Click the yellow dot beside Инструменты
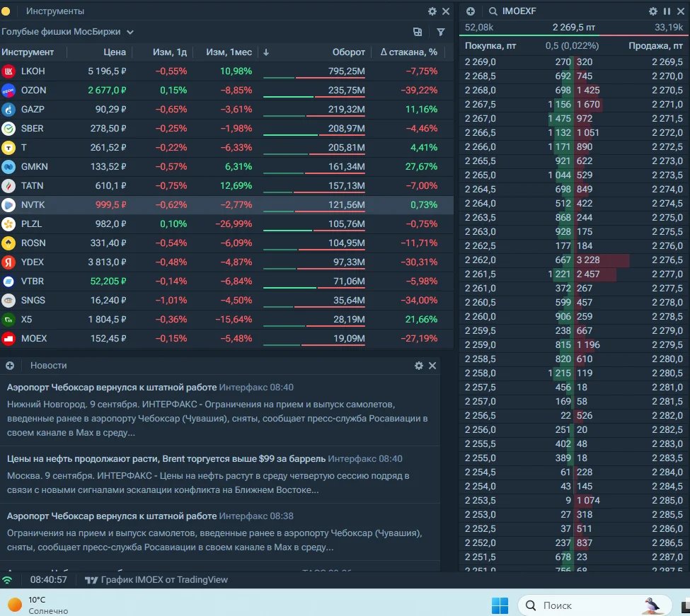 point(6,11)
